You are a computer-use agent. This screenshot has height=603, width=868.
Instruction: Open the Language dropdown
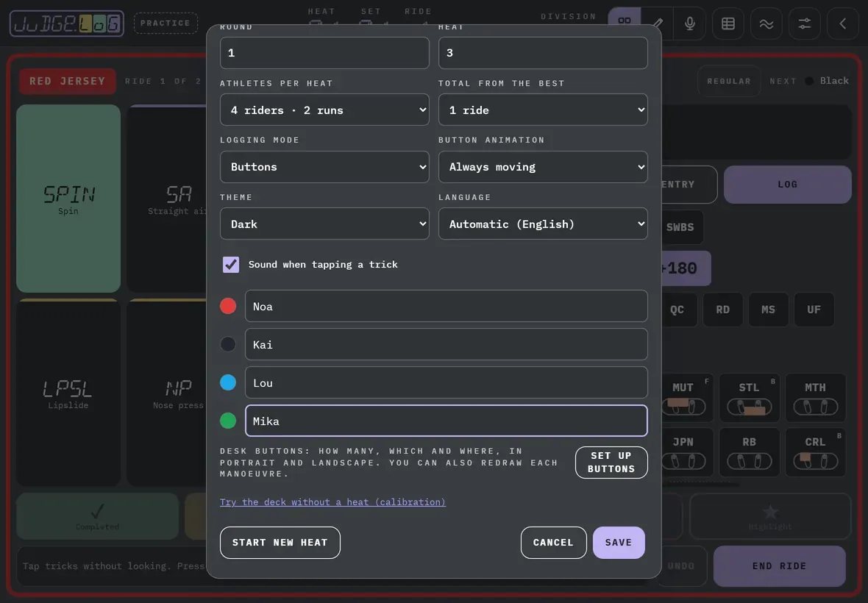543,224
